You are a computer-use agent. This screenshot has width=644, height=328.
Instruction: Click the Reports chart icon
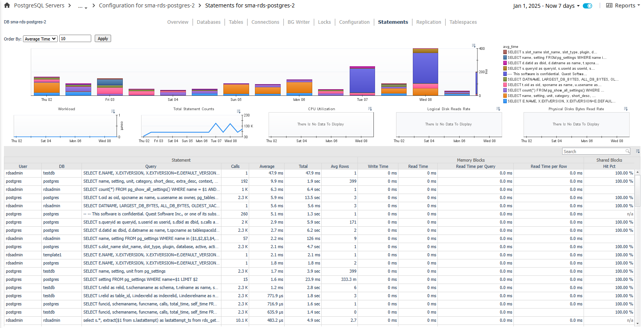coord(609,5)
